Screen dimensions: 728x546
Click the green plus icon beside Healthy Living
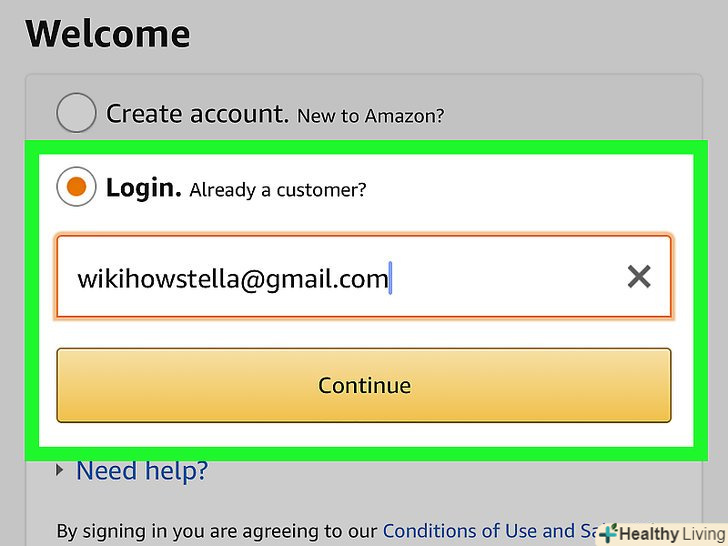[608, 534]
